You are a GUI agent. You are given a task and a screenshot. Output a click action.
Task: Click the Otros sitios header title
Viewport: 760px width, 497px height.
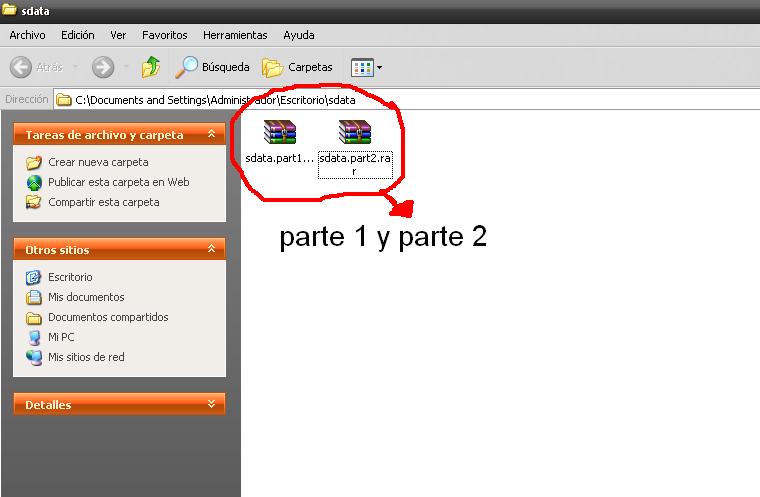[x=57, y=250]
